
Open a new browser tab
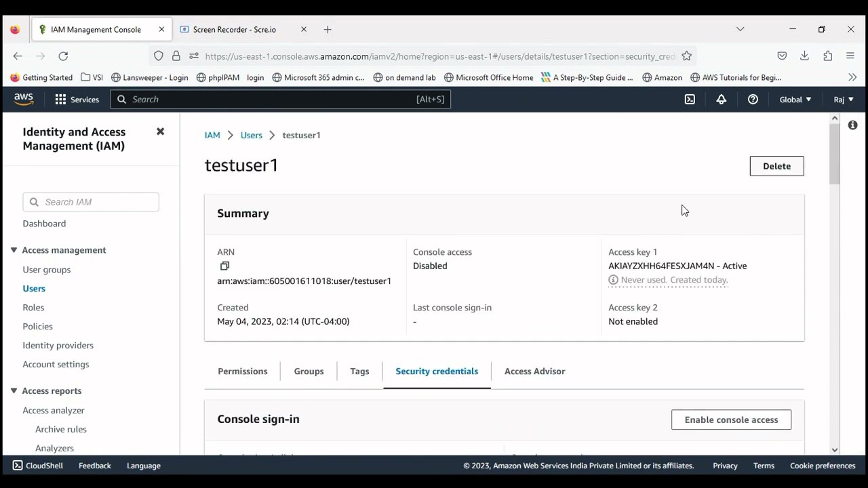328,30
